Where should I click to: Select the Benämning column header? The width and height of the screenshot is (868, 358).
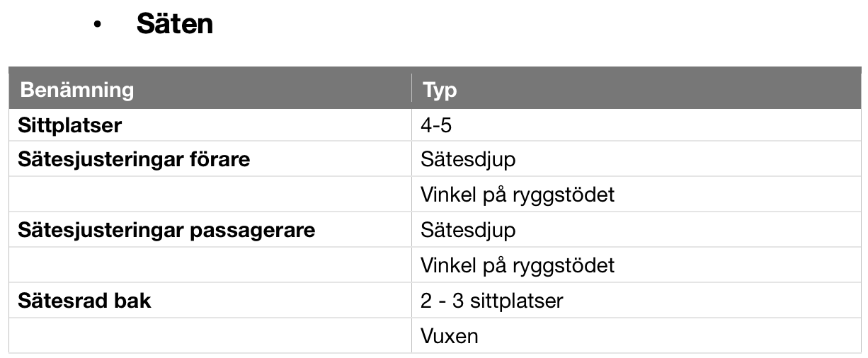[x=76, y=90]
